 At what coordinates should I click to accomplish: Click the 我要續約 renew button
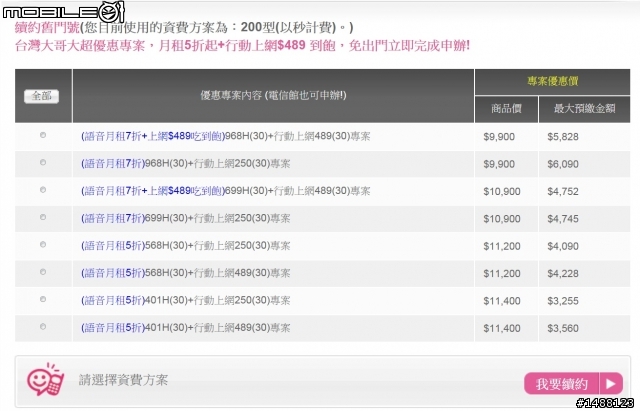(x=573, y=384)
